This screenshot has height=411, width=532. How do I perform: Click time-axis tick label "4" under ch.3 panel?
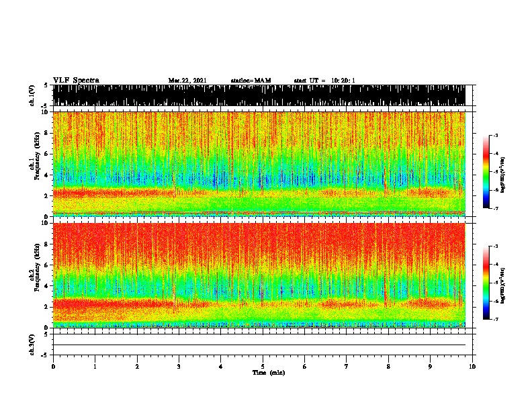pyautogui.click(x=221, y=366)
